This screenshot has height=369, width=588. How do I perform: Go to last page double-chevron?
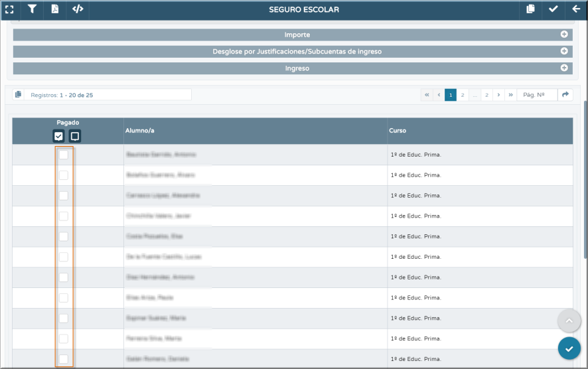511,95
